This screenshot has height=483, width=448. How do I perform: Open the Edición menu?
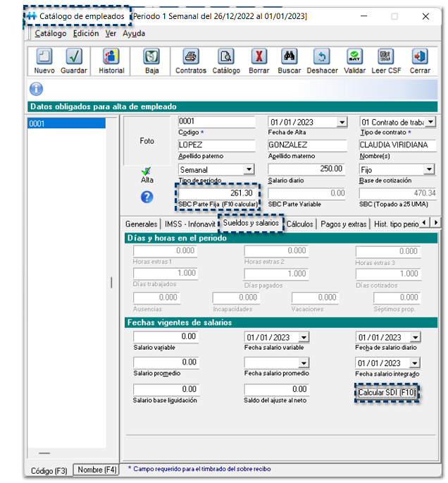pos(86,33)
